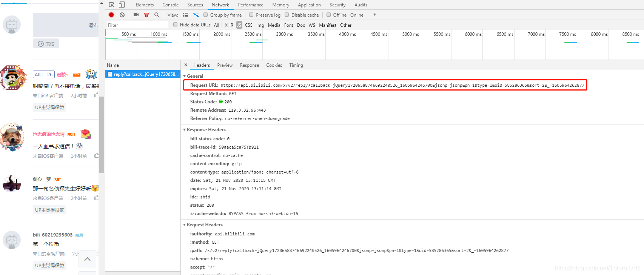Click the AKT 26 fan badge
Screen dimensions: 644x275
[x=44, y=75]
